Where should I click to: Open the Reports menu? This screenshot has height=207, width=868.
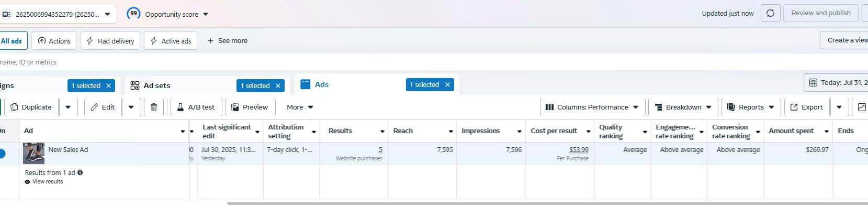tap(751, 107)
